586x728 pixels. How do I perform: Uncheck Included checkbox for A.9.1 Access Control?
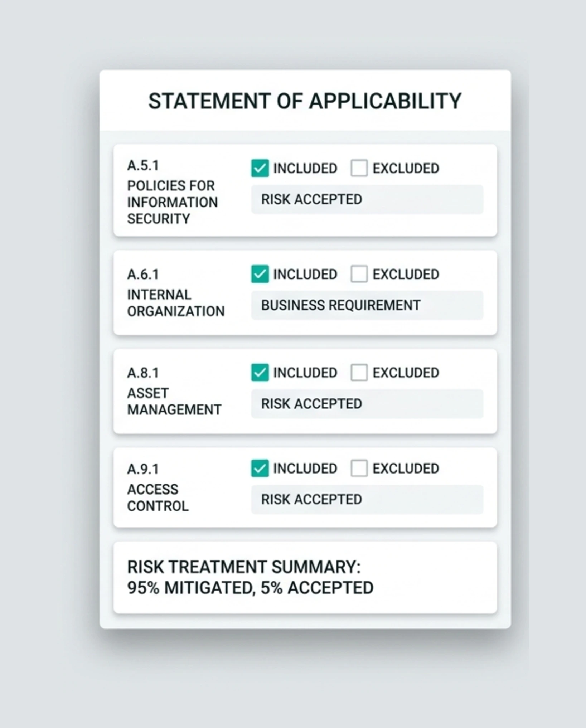260,469
